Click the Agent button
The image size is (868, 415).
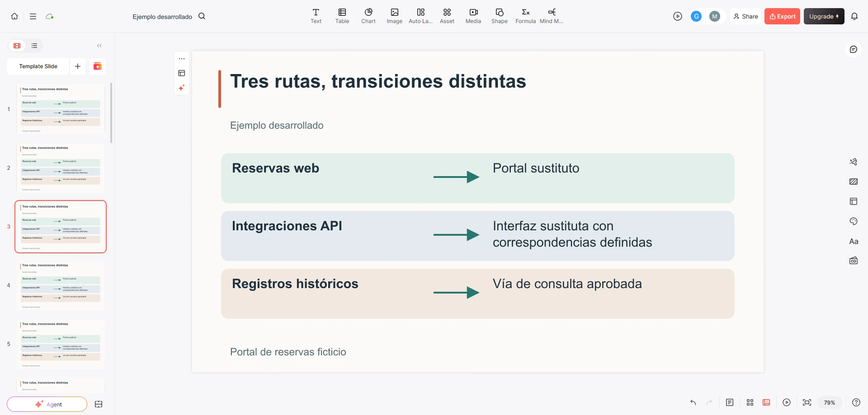47,404
